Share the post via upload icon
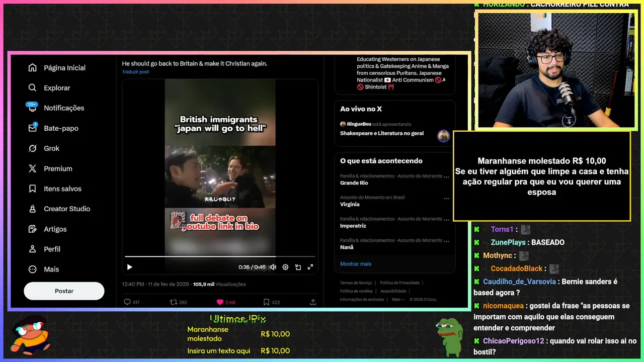This screenshot has width=644, height=362. point(313,302)
